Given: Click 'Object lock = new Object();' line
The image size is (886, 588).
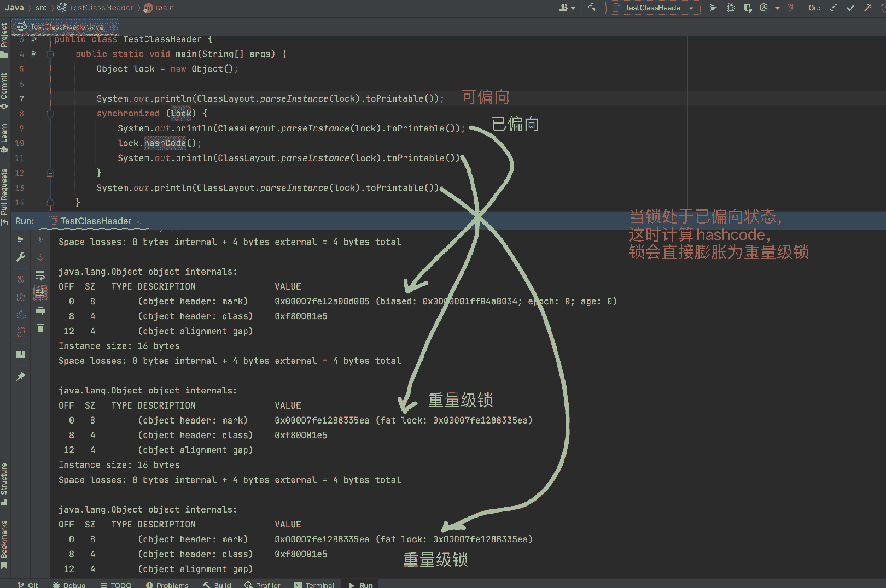Looking at the screenshot, I should (167, 69).
